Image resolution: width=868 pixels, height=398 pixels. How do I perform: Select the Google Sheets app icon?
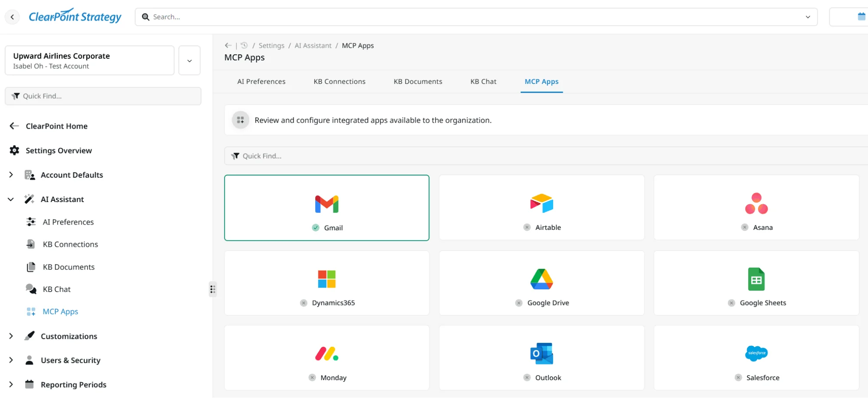point(756,279)
